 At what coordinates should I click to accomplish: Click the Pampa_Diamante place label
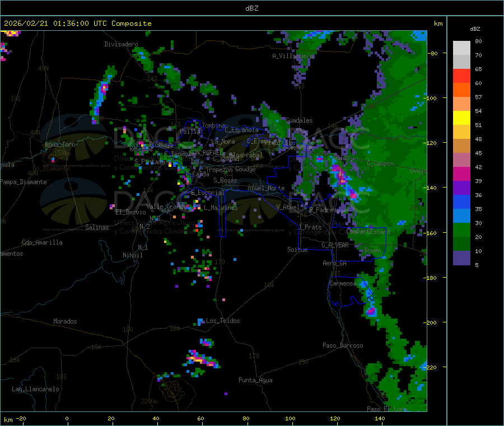[x=24, y=182]
